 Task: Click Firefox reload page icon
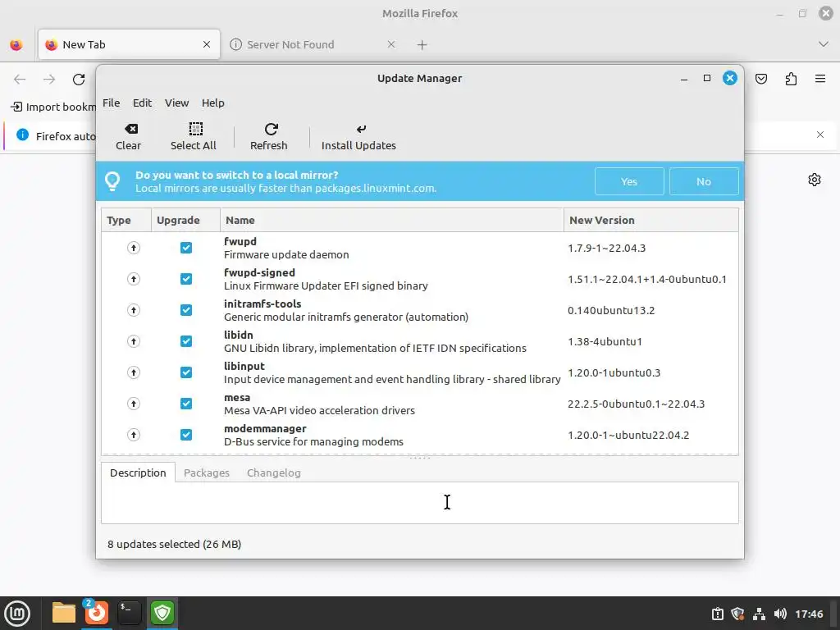click(79, 80)
